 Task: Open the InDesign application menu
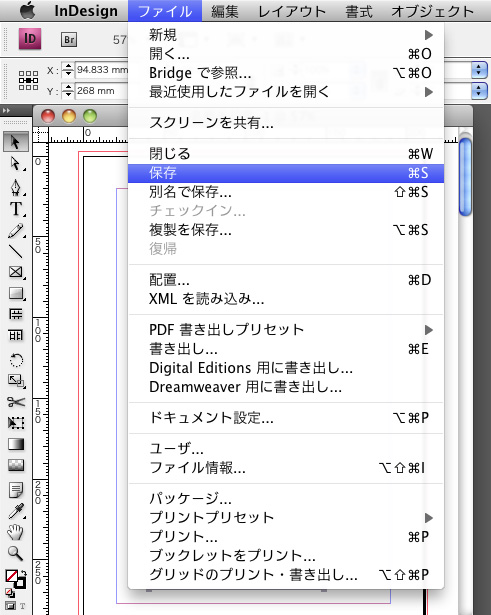pyautogui.click(x=86, y=11)
